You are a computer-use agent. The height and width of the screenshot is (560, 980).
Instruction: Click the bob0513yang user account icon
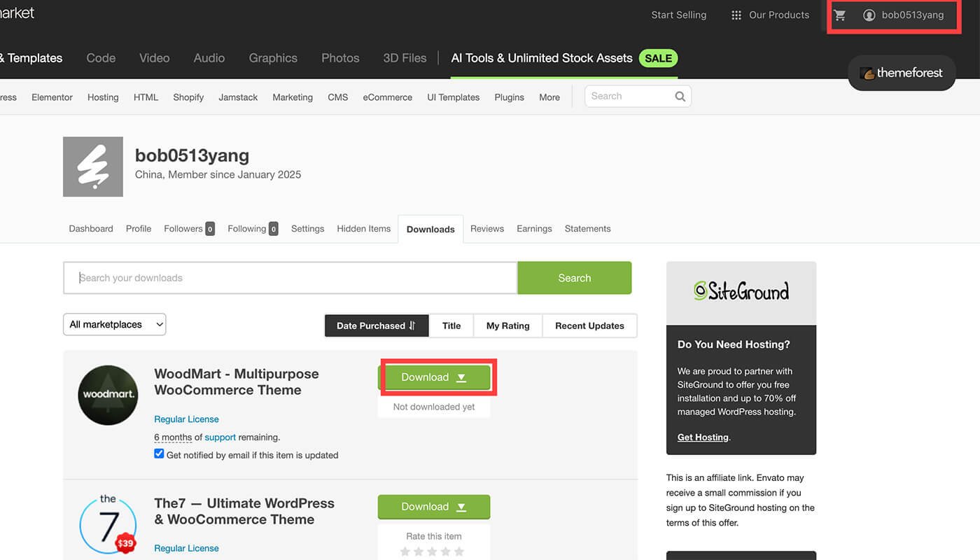(x=869, y=15)
